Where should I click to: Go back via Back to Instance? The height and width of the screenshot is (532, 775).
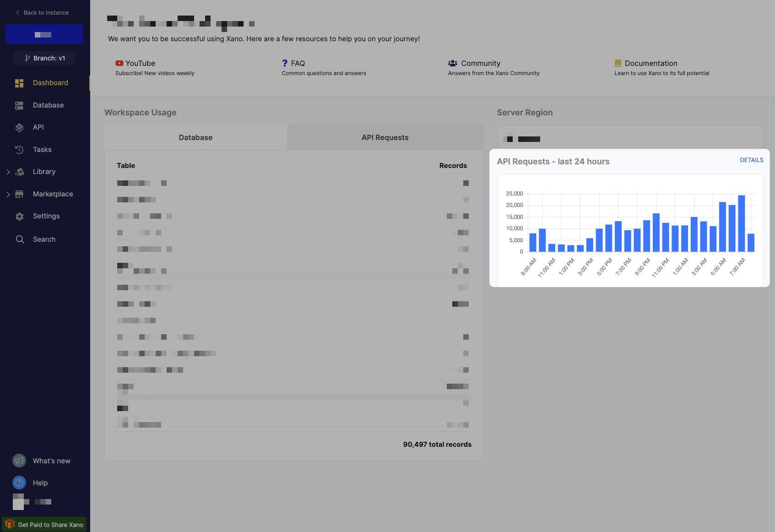pos(42,13)
